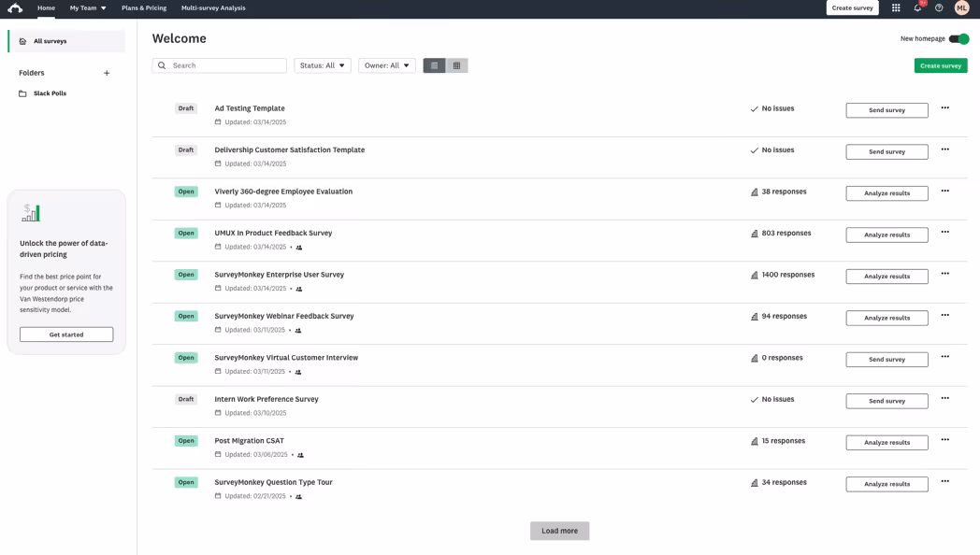Screen dimensions: 980x555
Task: Click Draft badge on Intern Work Preference Survey
Action: pyautogui.click(x=186, y=400)
